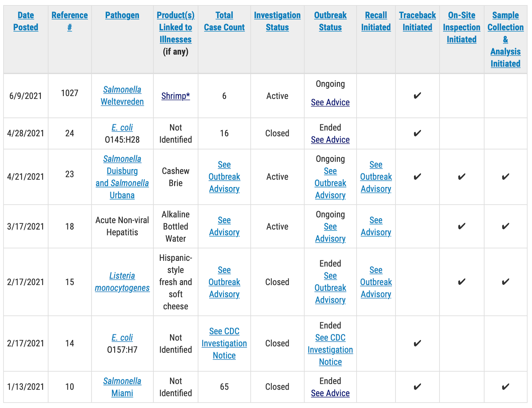Viewport: 532px width, 408px height.
Task: Open the Salmonella Weltevreden pathogen link
Action: 122,96
